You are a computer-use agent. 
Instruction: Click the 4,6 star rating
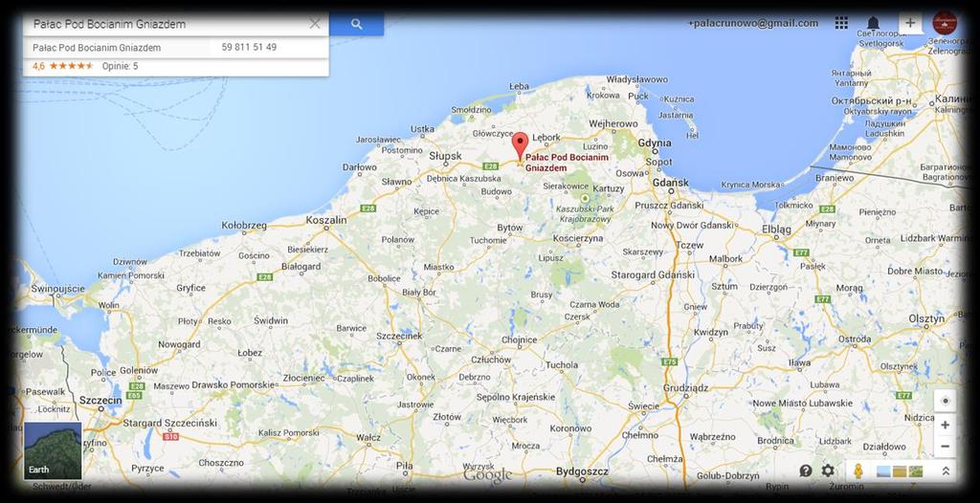point(62,66)
